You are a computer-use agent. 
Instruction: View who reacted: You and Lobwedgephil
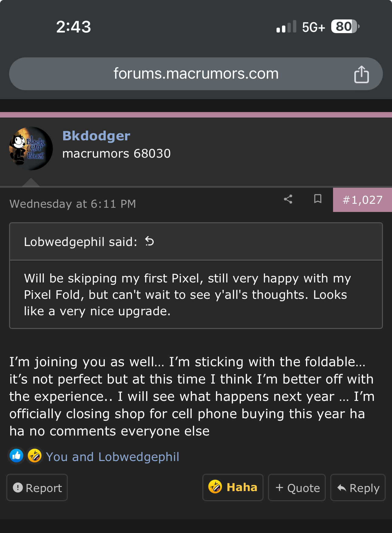click(x=112, y=457)
